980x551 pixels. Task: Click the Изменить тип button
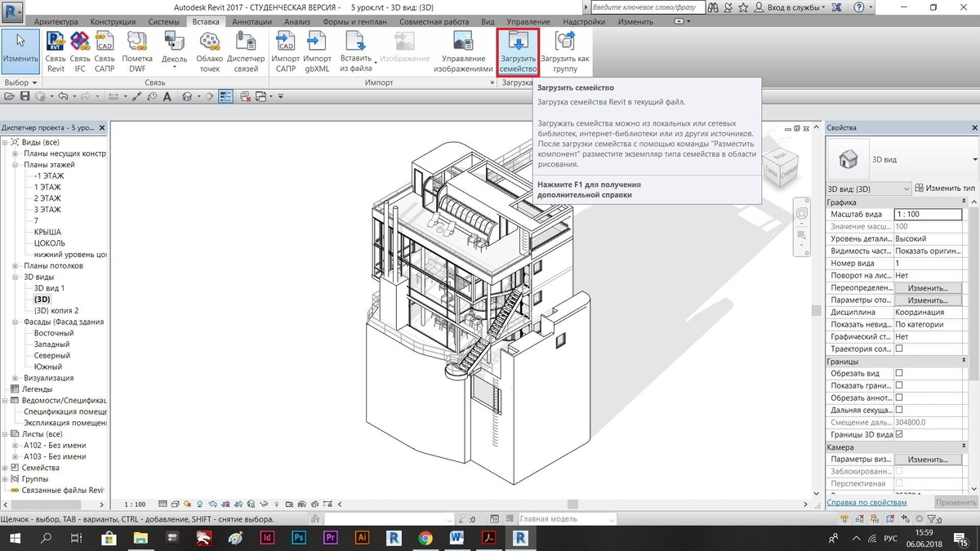click(x=946, y=189)
